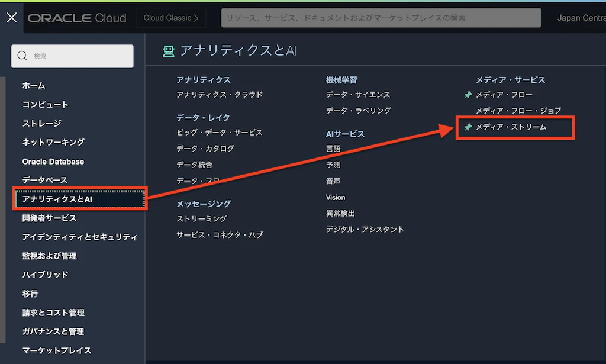
Task: Open 音声 AI service link
Action: [333, 181]
